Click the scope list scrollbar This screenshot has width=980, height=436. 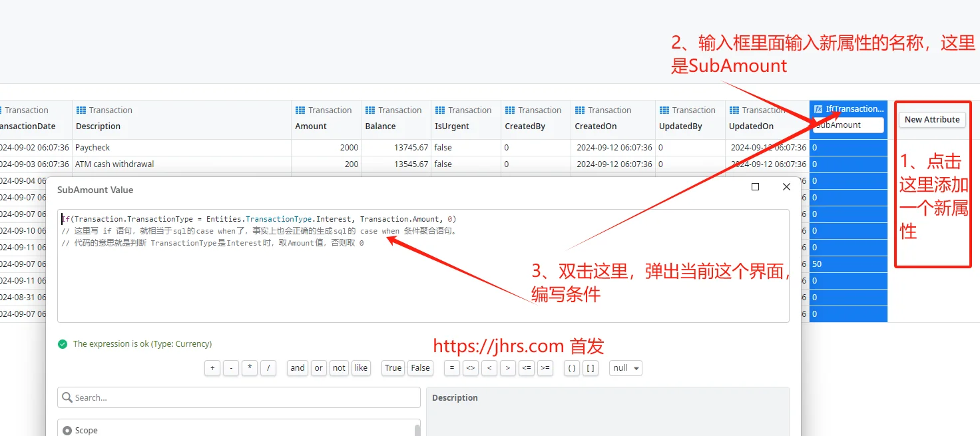coord(417,429)
